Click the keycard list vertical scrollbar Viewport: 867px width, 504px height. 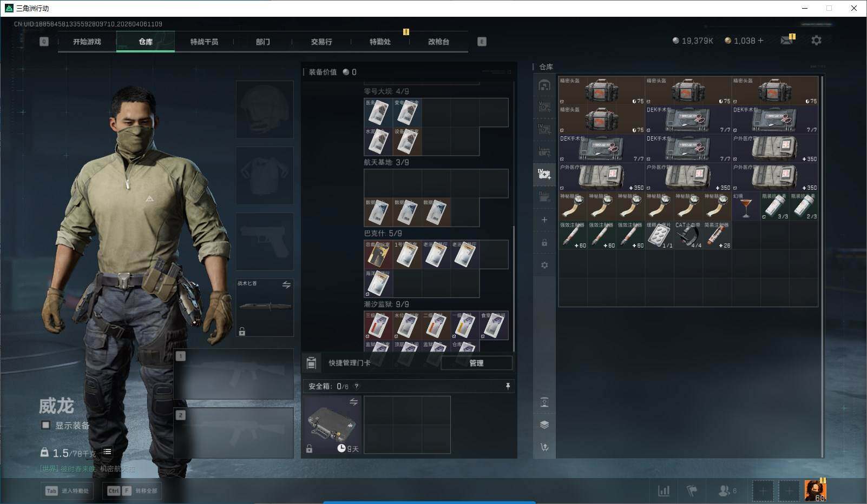coord(513,289)
